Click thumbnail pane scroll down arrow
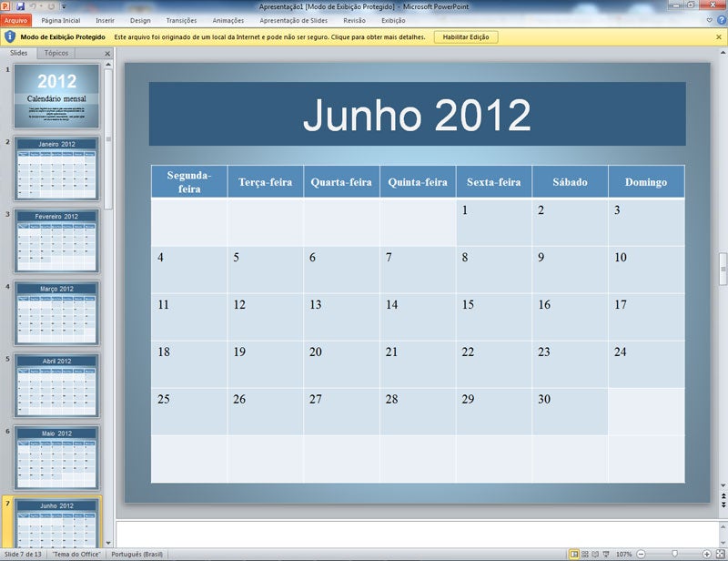The height and width of the screenshot is (561, 728). tap(108, 543)
